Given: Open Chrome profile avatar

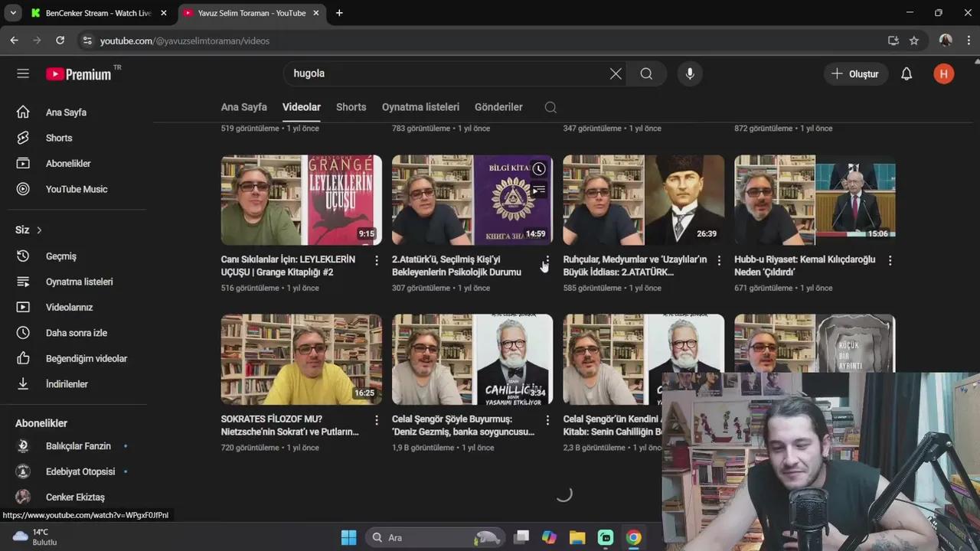Looking at the screenshot, I should 946,41.
